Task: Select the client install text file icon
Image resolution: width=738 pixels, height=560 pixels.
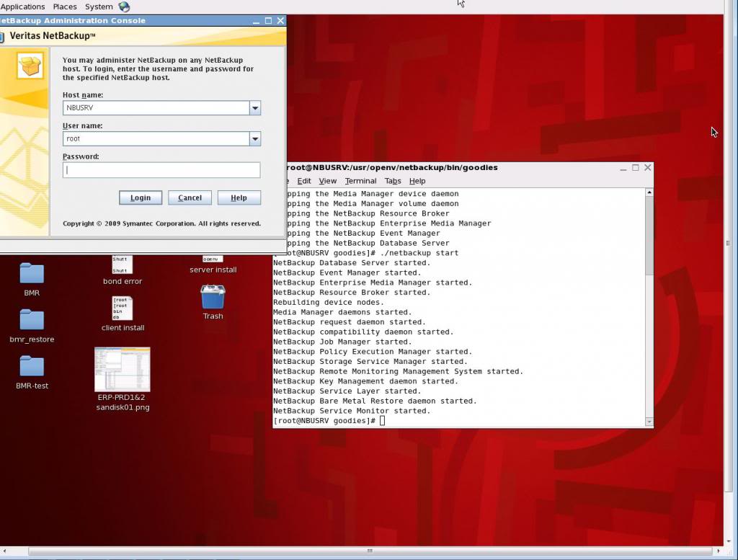Action: [123, 308]
